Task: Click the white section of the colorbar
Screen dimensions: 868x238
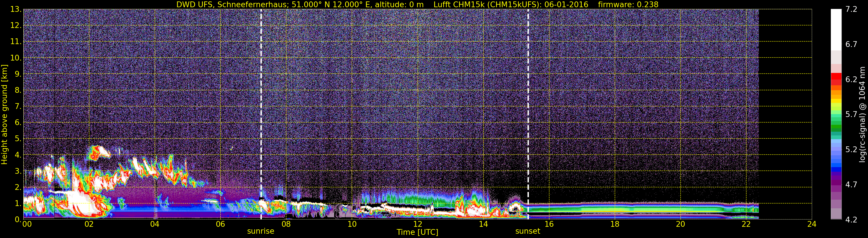Action: (x=836, y=30)
